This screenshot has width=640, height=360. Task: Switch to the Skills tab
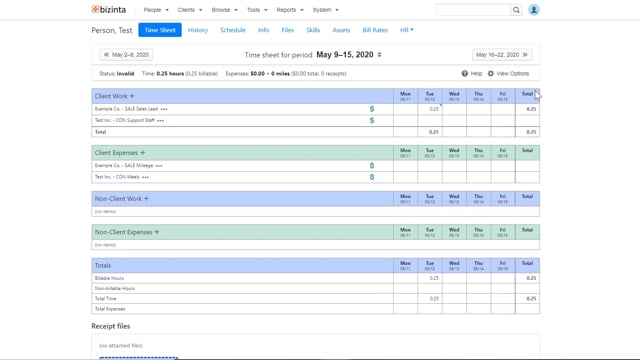(313, 30)
